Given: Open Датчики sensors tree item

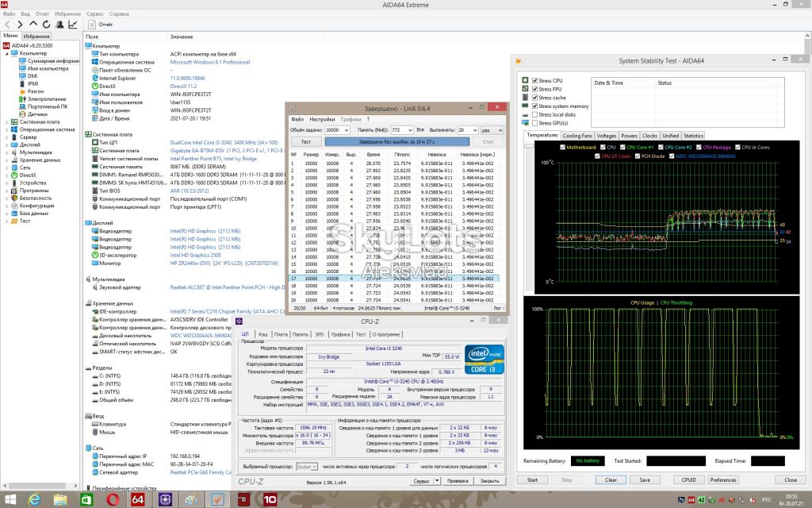Looking at the screenshot, I should coord(37,114).
